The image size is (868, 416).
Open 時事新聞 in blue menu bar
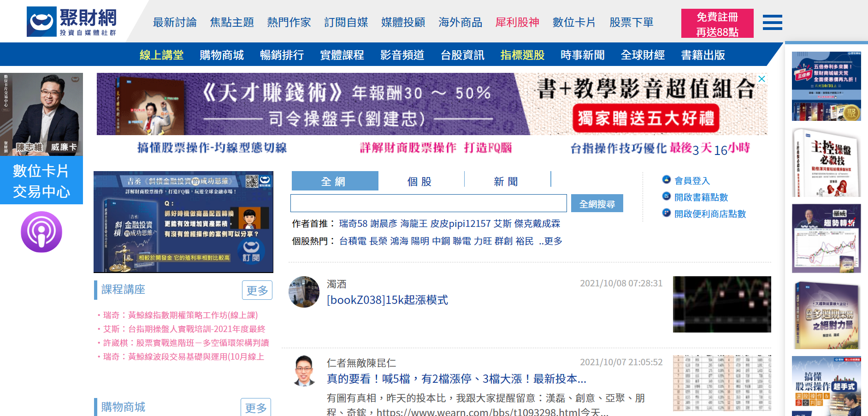tap(583, 55)
